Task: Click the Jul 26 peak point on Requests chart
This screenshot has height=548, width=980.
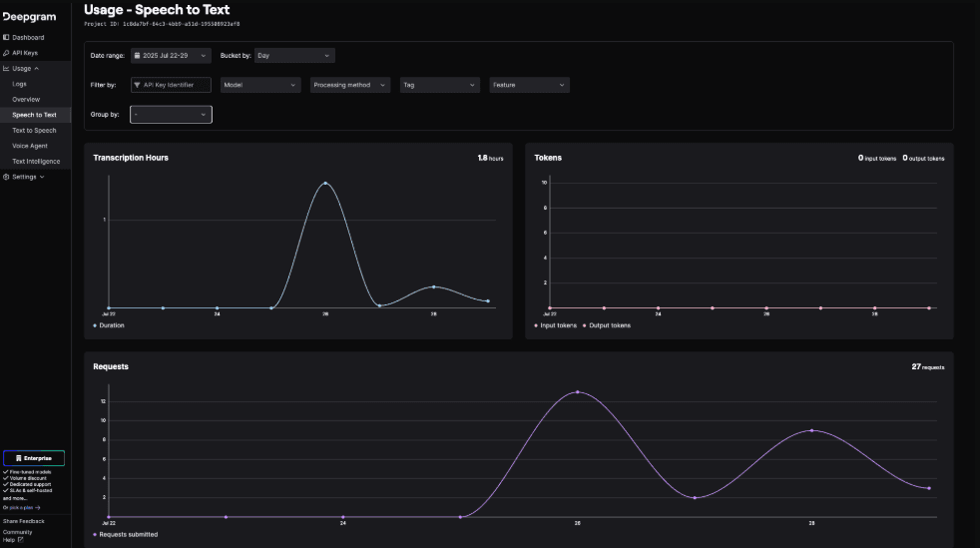Action: [x=578, y=392]
